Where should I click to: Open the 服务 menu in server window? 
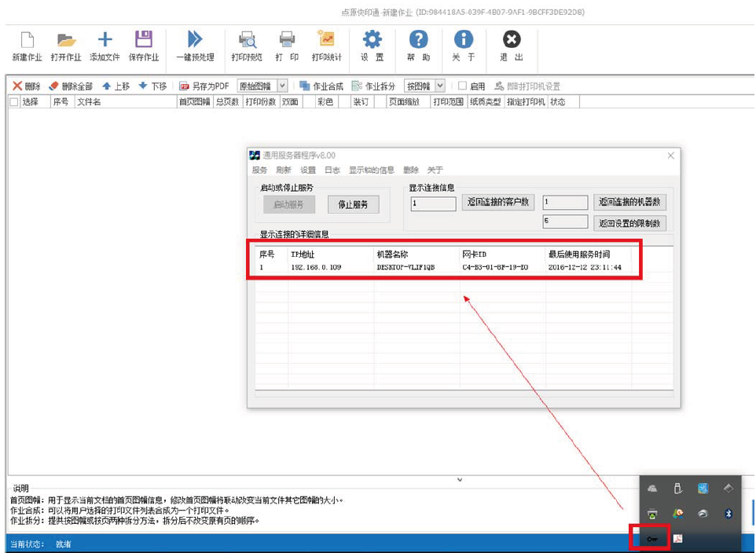tap(259, 170)
